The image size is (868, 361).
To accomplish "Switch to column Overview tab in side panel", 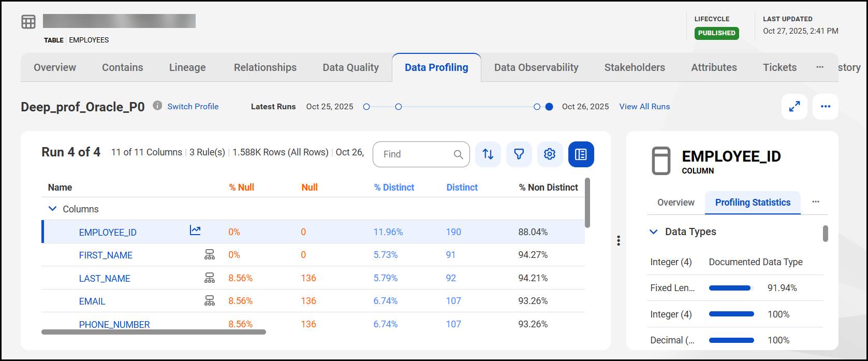I will click(x=676, y=203).
